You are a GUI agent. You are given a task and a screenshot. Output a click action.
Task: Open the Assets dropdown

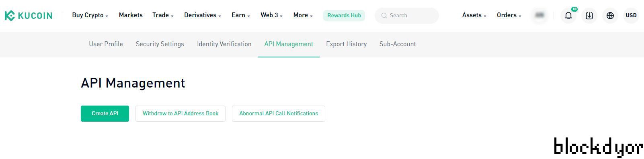tap(474, 15)
